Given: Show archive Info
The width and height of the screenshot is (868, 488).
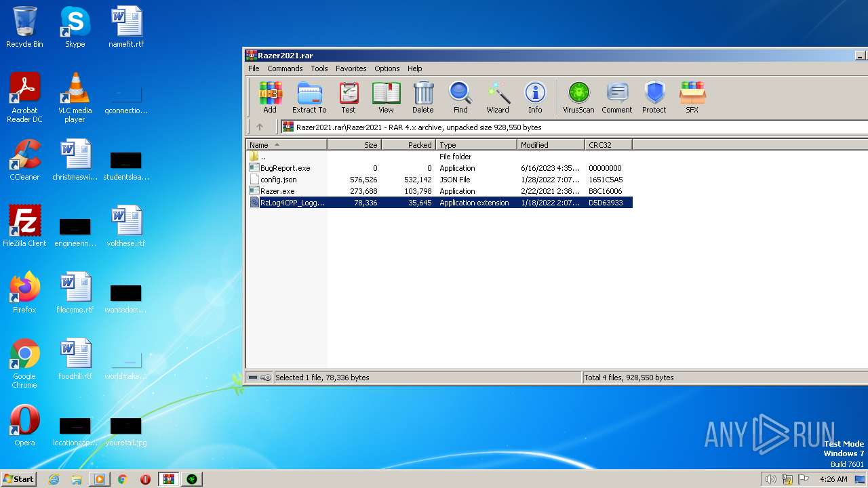Looking at the screenshot, I should [x=535, y=98].
